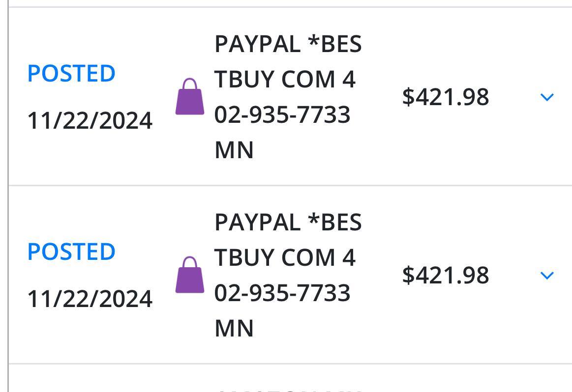The image size is (572, 392).
Task: Click the vertical border line on the left edge
Action: (x=8, y=196)
